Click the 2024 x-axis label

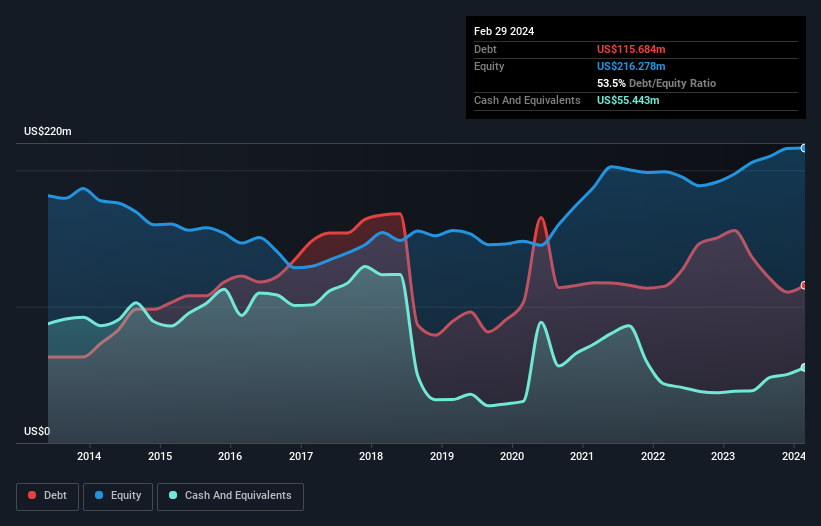click(x=793, y=456)
